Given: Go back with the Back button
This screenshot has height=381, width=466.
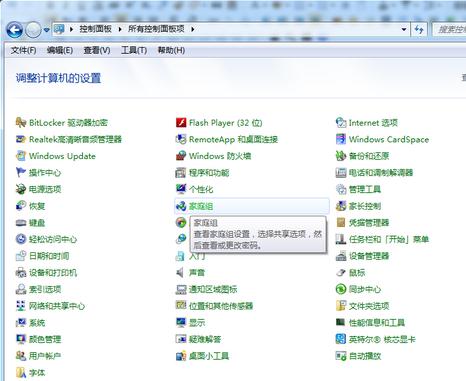Looking at the screenshot, I should pyautogui.click(x=14, y=30).
